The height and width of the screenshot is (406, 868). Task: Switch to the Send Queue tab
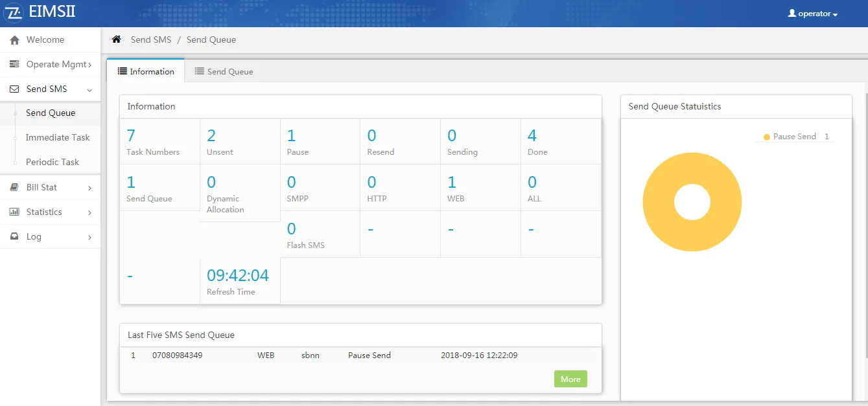(x=224, y=71)
